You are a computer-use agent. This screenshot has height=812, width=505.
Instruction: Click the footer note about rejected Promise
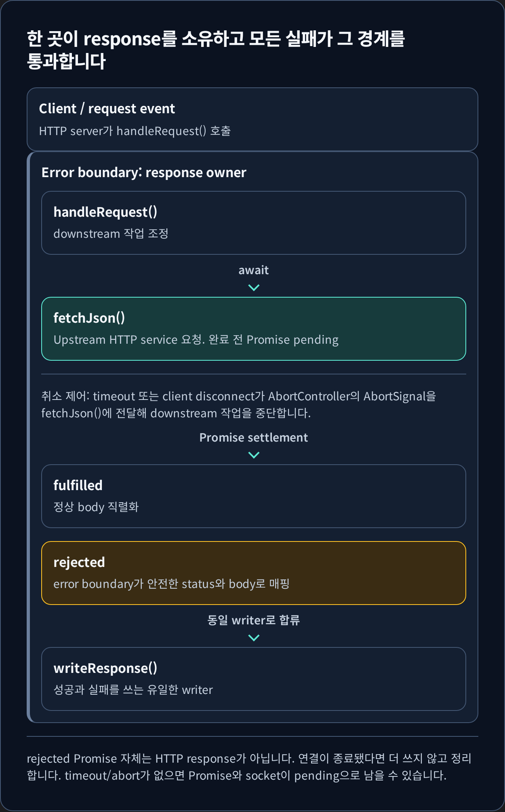click(x=249, y=767)
